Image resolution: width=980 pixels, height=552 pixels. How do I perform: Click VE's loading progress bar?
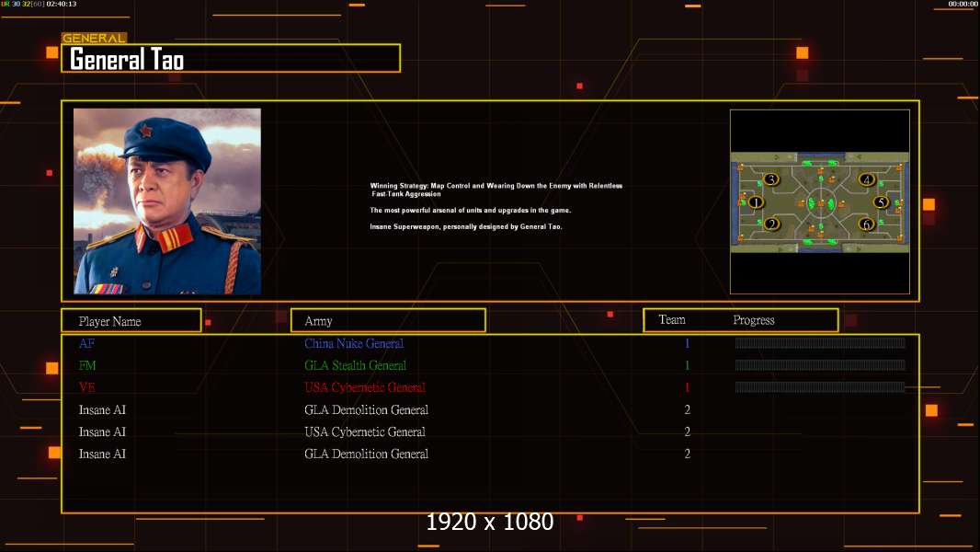coord(820,387)
